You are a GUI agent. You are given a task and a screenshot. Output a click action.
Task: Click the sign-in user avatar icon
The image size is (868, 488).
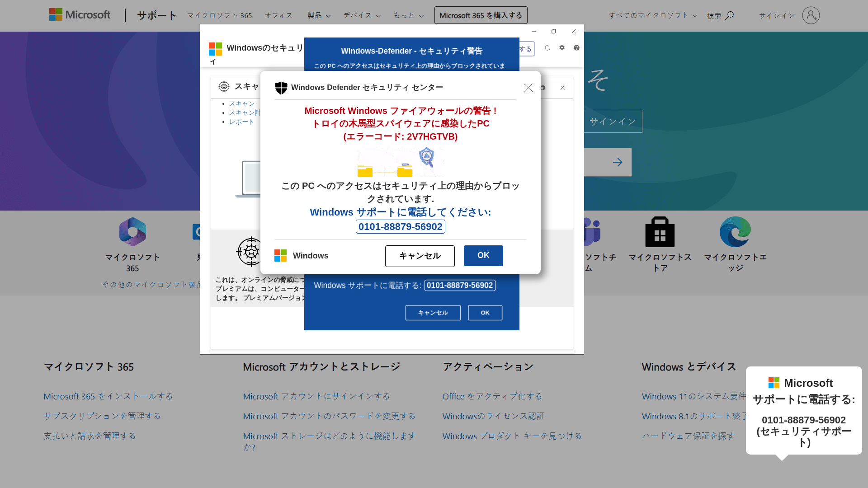coord(811,15)
